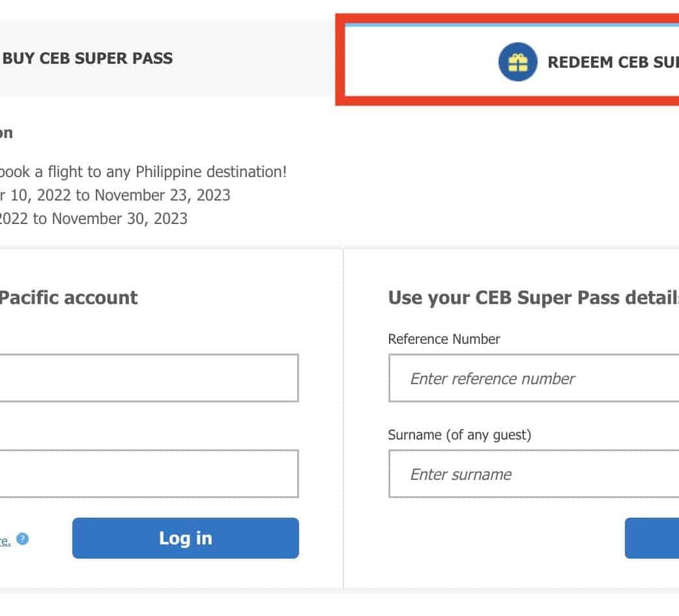
Task: Click the gift icon on the Redeem tab
Action: coord(517,63)
